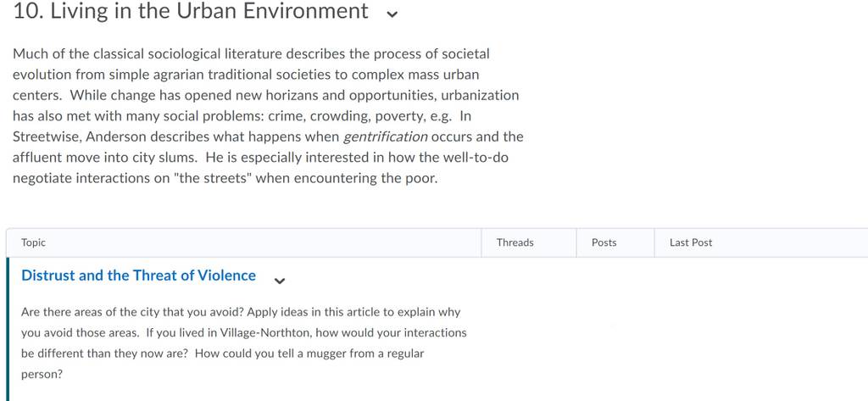868x401 pixels.
Task: Click the Threads column header
Action: (x=515, y=242)
